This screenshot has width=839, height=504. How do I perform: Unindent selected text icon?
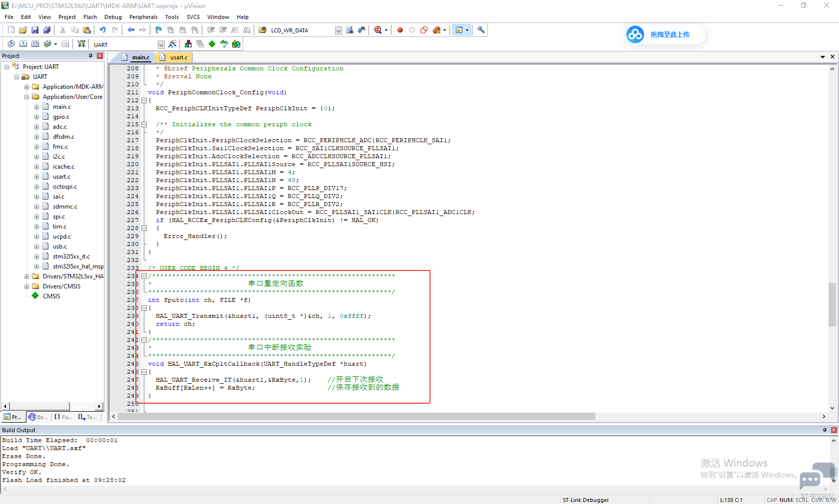coord(223,30)
